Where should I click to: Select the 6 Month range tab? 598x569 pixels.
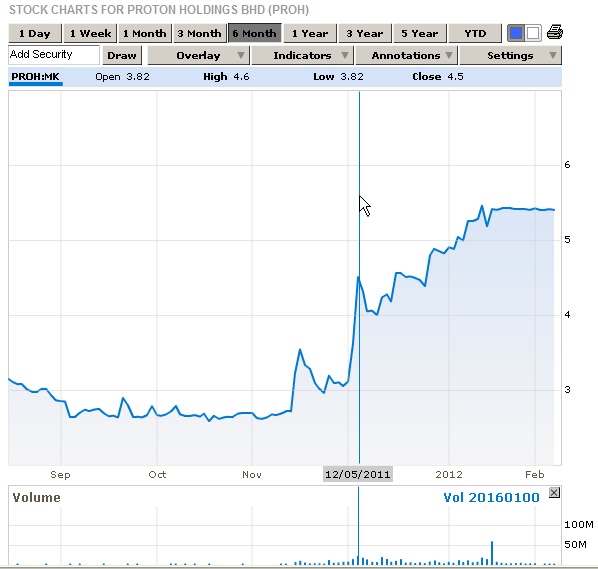point(254,34)
